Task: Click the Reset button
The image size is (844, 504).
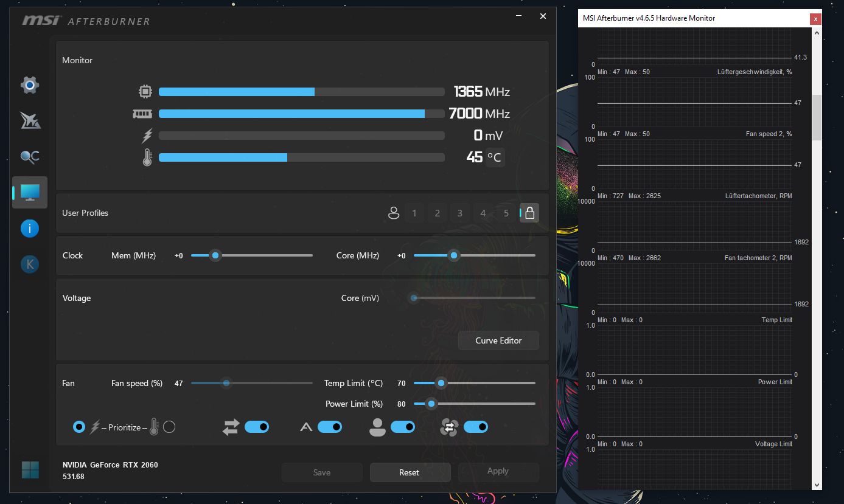Action: [x=410, y=472]
